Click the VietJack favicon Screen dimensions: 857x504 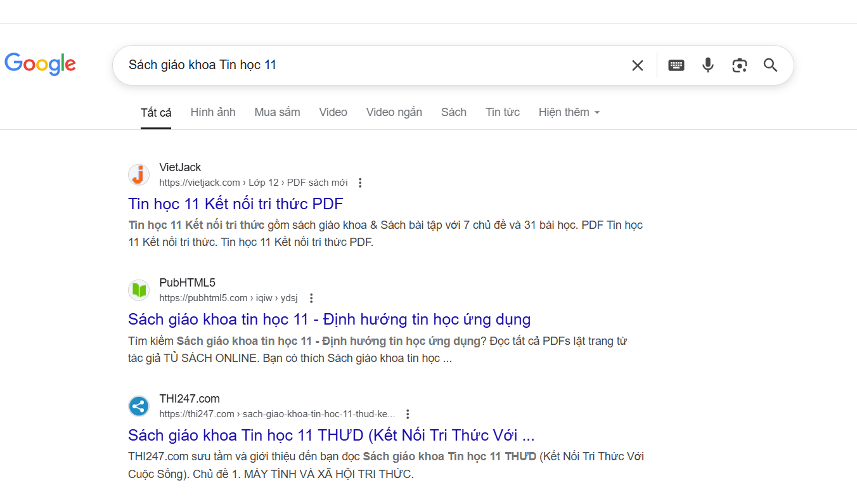click(x=139, y=174)
